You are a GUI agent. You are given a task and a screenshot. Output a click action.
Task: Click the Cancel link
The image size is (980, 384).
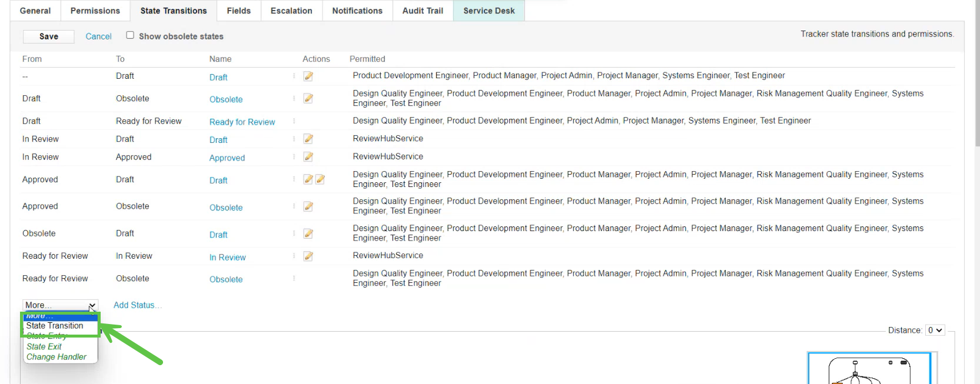tap(98, 36)
